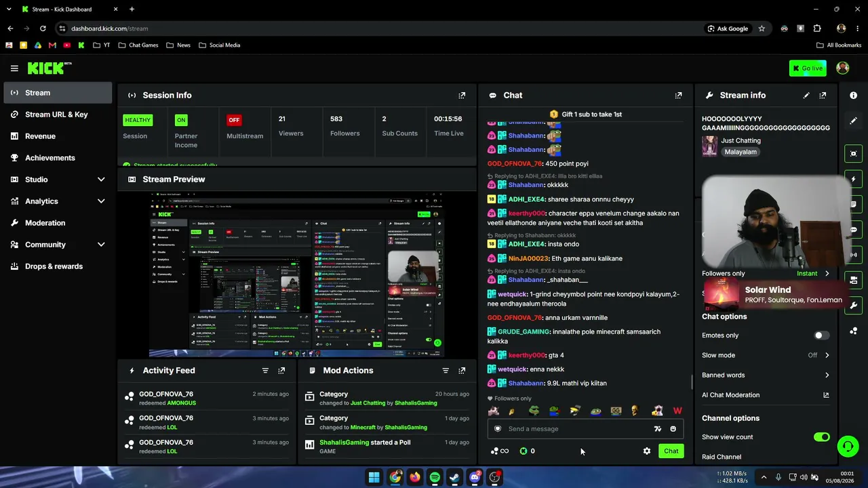The height and width of the screenshot is (488, 868).
Task: Open Banned words settings
Action: [766, 375]
